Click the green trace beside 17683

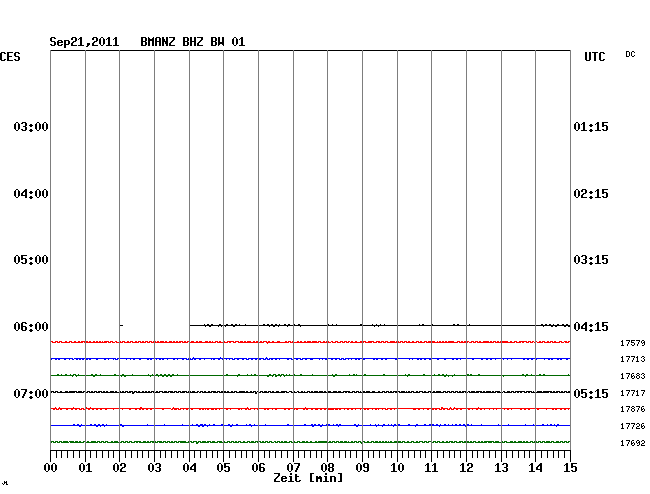pyautogui.click(x=310, y=375)
